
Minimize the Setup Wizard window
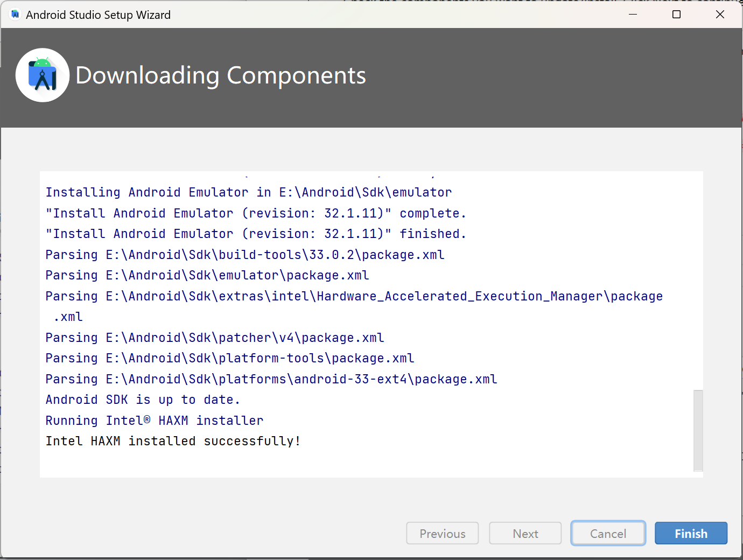(x=633, y=15)
